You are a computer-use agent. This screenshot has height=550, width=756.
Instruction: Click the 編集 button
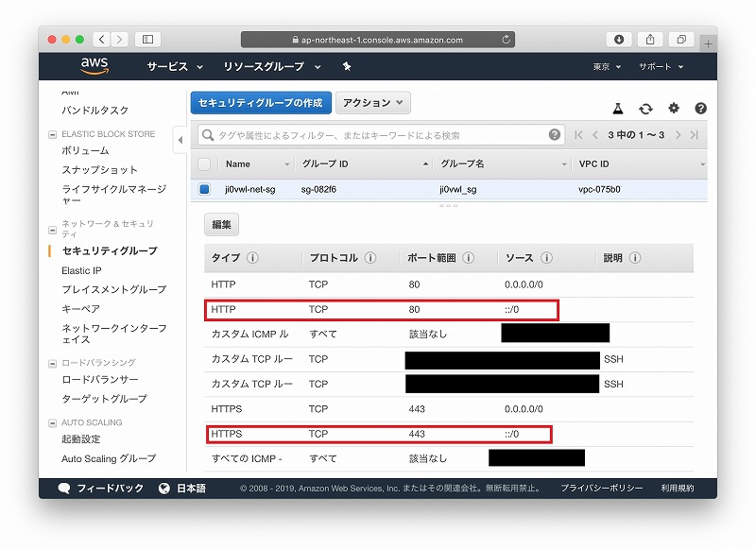point(221,225)
